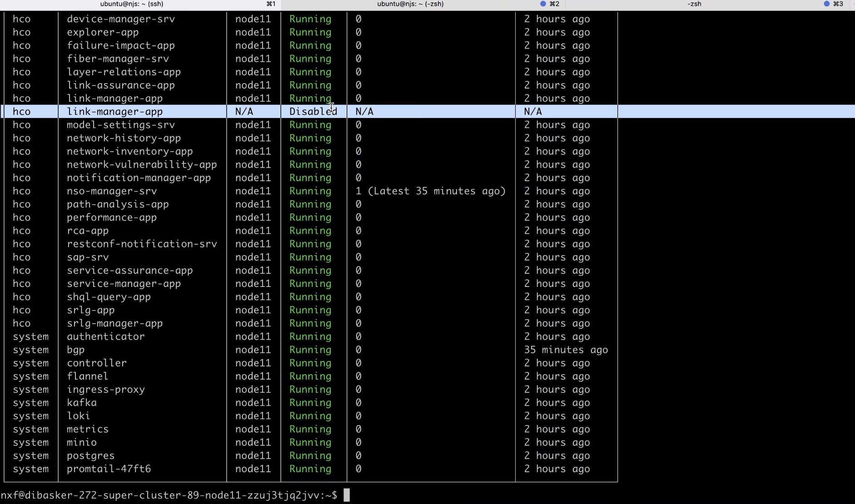Click the model-settings-srv service name
The height and width of the screenshot is (504, 855).
click(x=121, y=125)
